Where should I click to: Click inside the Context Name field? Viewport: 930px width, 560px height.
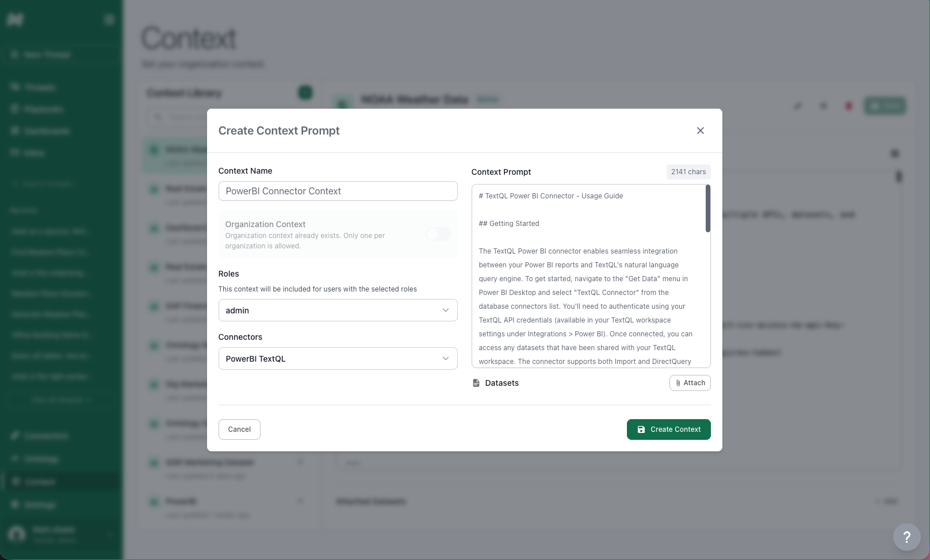[x=338, y=191]
